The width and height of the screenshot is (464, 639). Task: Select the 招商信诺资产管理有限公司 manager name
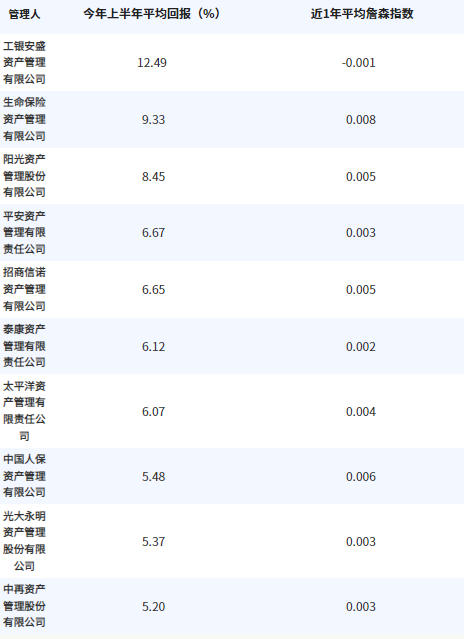pyautogui.click(x=24, y=289)
